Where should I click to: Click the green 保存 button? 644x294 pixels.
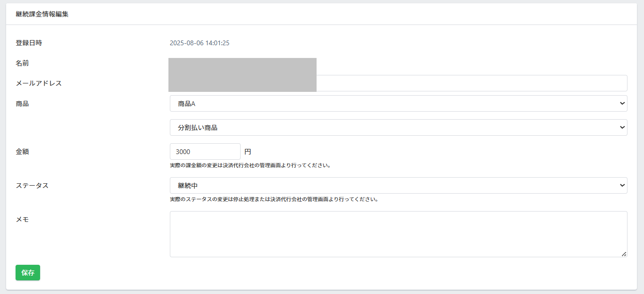click(28, 273)
